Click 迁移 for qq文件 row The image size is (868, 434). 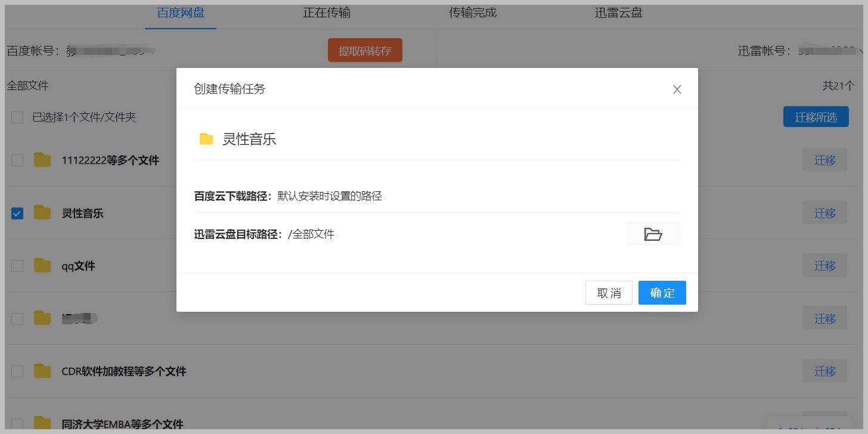click(x=824, y=266)
